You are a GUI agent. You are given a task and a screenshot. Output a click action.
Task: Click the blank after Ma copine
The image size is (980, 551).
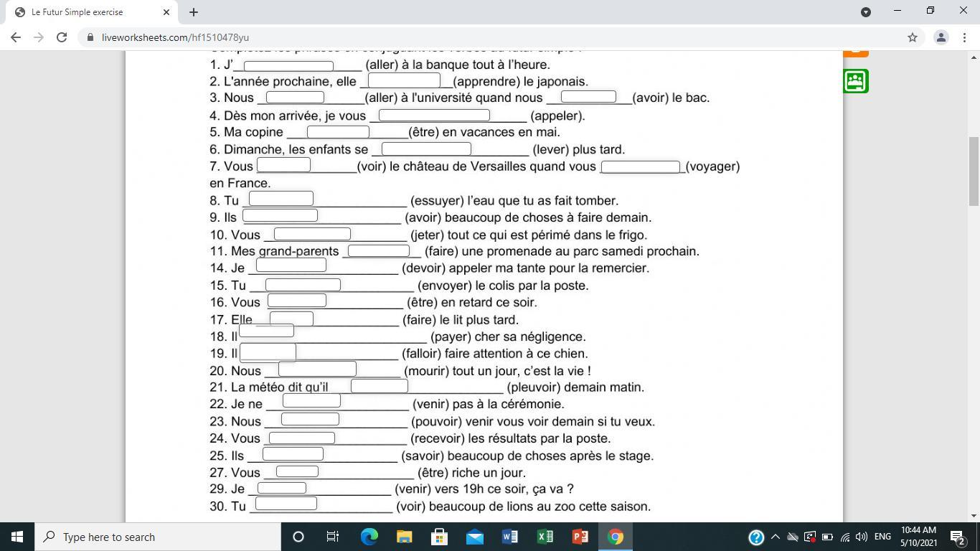338,132
